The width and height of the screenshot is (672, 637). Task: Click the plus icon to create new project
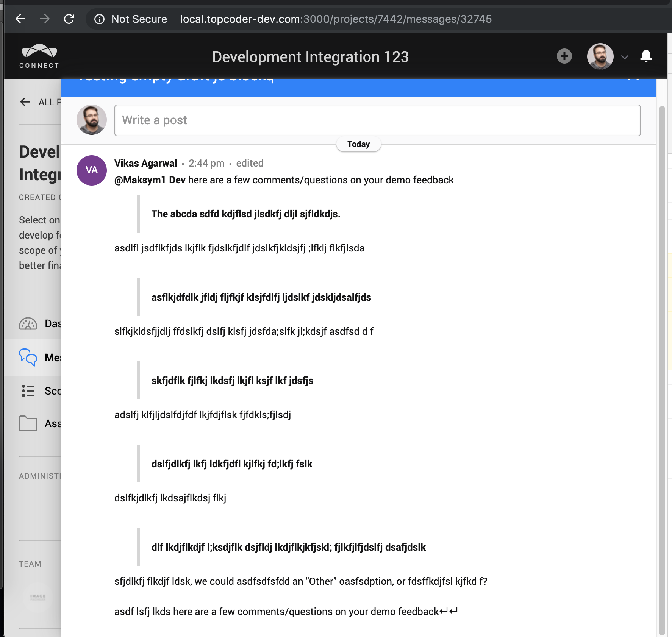(564, 56)
